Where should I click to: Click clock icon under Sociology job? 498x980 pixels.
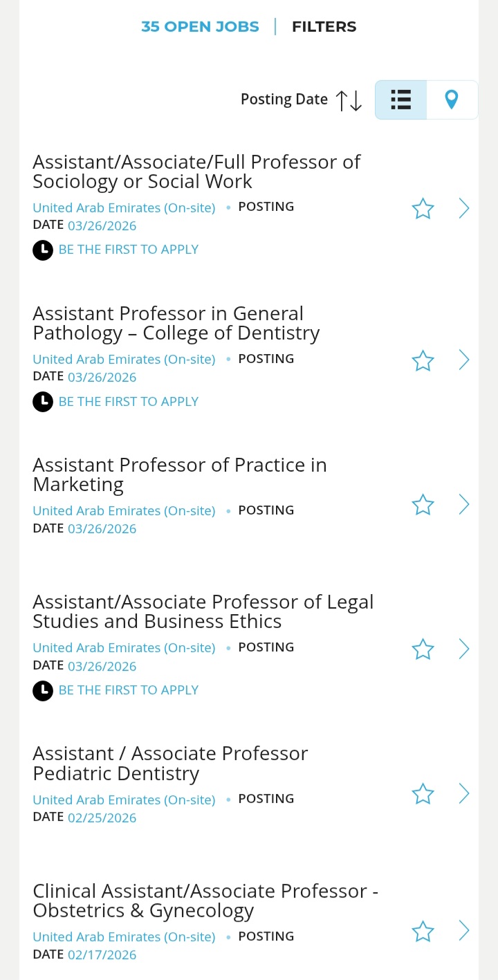(43, 250)
